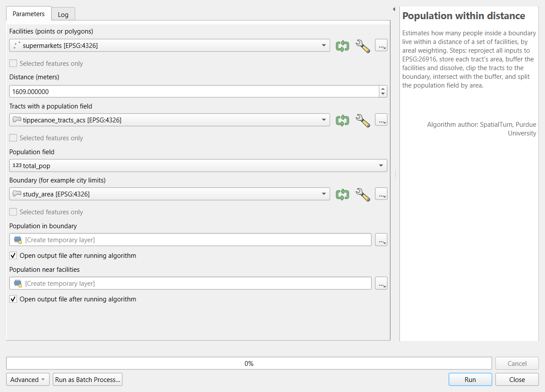
Task: Open output options for Population near facilities
Action: point(381,284)
